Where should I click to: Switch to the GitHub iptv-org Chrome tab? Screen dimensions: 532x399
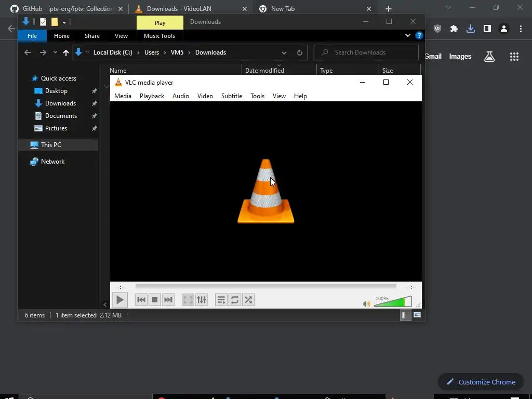[67, 9]
